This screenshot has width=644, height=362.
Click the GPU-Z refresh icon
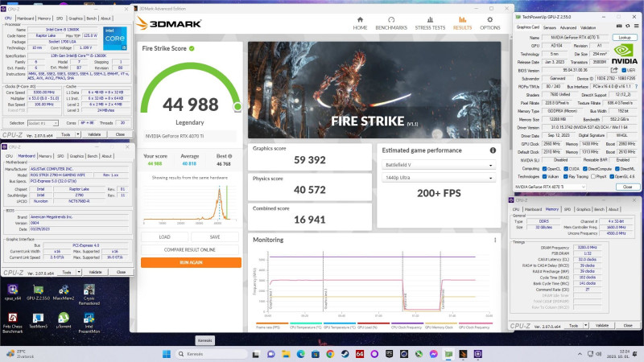(x=627, y=27)
